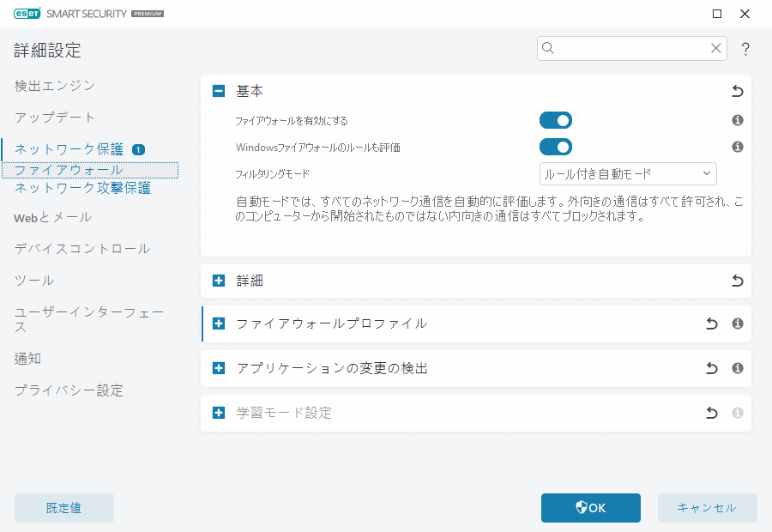
Task: Open the help using the question mark icon
Action: click(745, 49)
